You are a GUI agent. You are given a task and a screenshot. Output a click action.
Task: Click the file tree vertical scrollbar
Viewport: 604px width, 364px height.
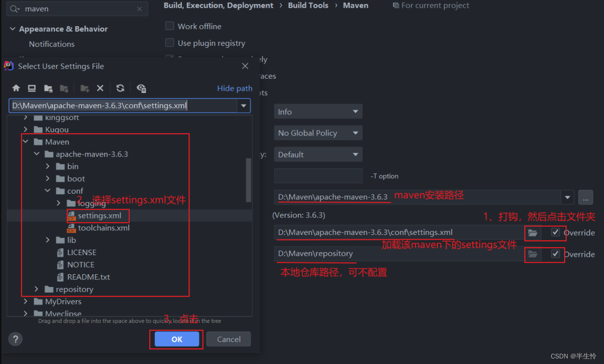pos(249,180)
